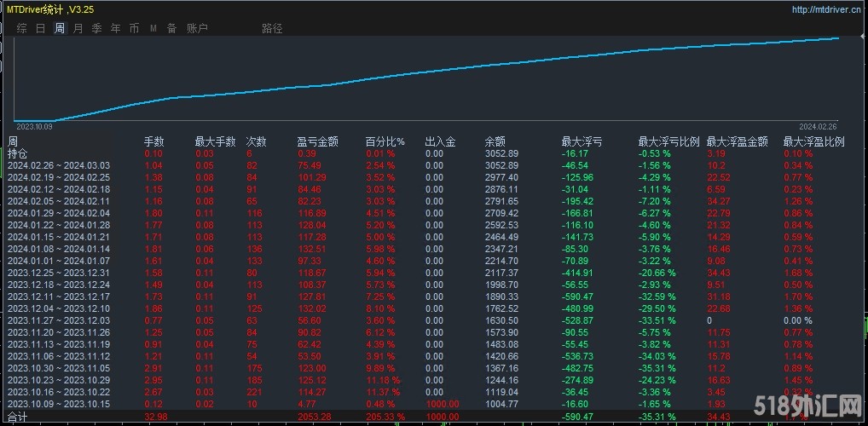Click profit amount 132.51 cell
Screen dimensions: 868x426
coord(311,249)
